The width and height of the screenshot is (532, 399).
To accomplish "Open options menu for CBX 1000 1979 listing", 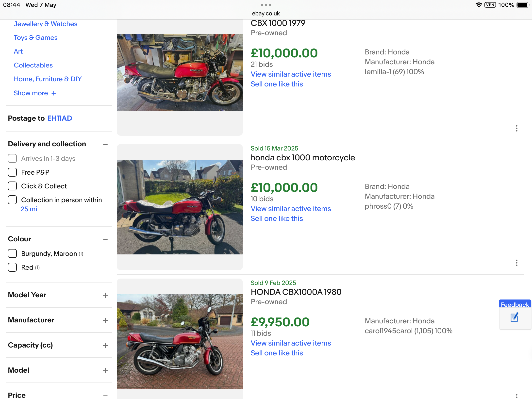I will click(x=516, y=128).
